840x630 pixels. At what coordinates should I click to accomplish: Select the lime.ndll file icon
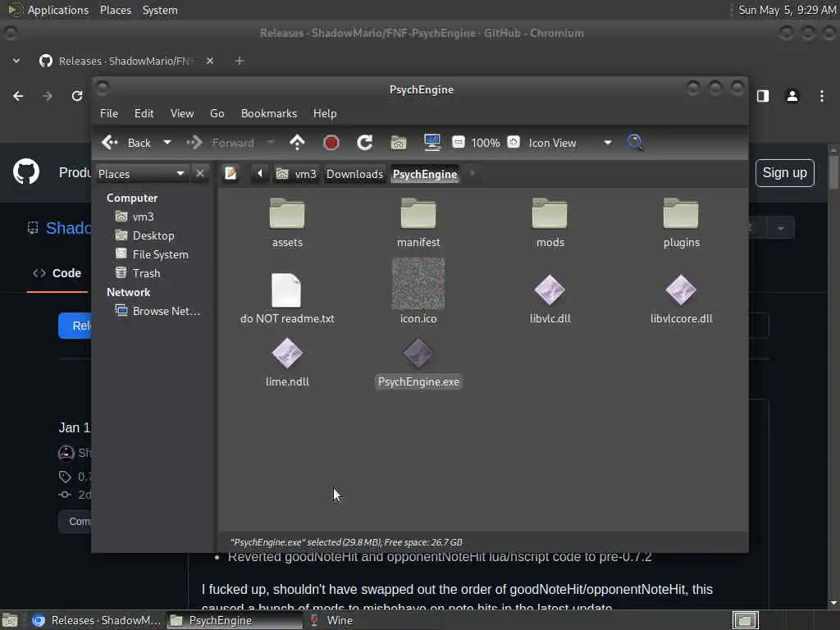click(287, 354)
